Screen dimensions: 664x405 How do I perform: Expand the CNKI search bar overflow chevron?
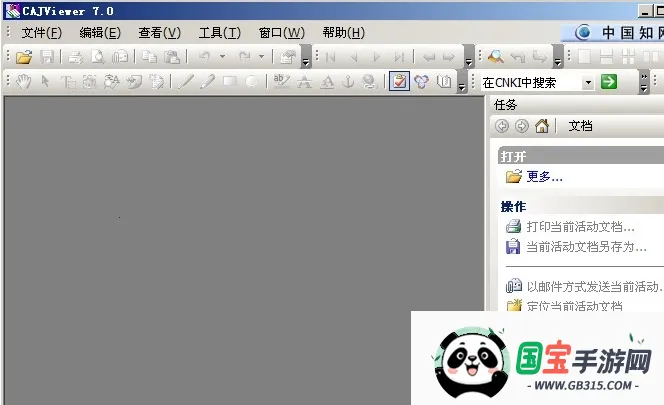pos(644,82)
